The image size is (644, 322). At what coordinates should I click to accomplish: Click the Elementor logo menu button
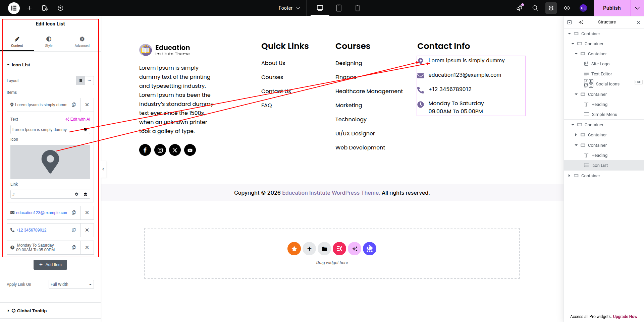coord(14,8)
